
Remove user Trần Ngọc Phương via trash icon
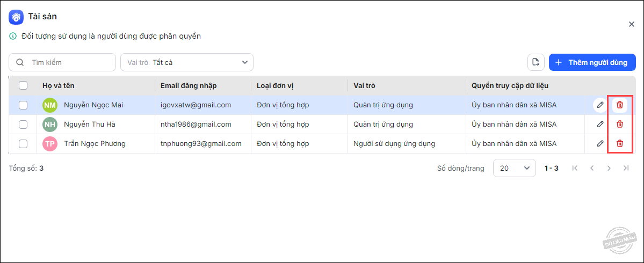(x=620, y=143)
